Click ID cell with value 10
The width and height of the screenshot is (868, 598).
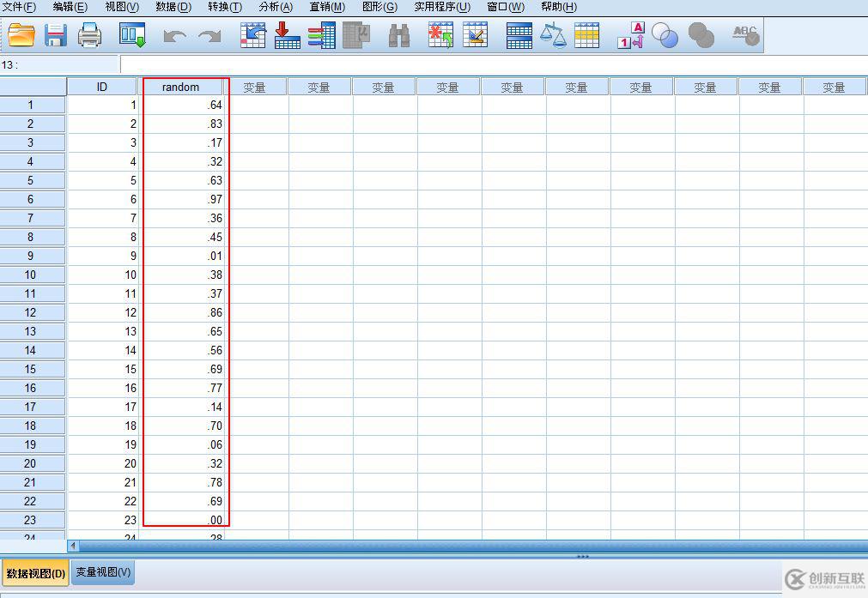coord(102,275)
